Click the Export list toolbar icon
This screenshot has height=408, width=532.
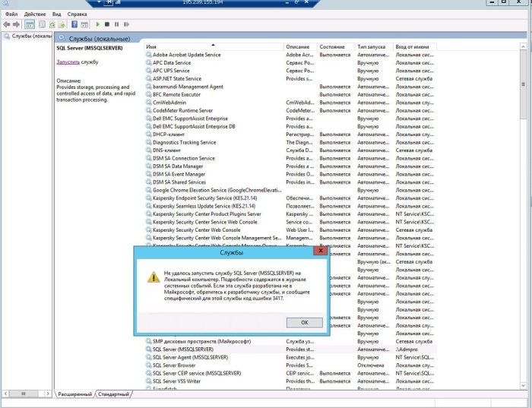pyautogui.click(x=62, y=24)
